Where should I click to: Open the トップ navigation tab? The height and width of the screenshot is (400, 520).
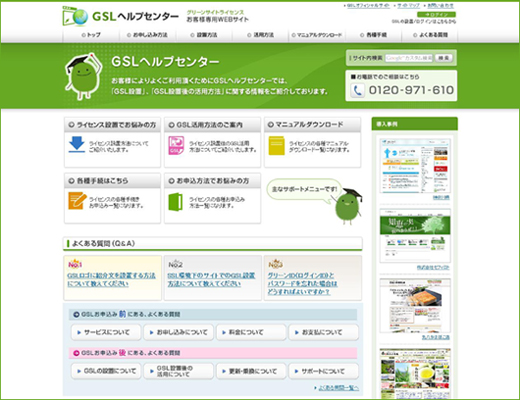tap(91, 35)
